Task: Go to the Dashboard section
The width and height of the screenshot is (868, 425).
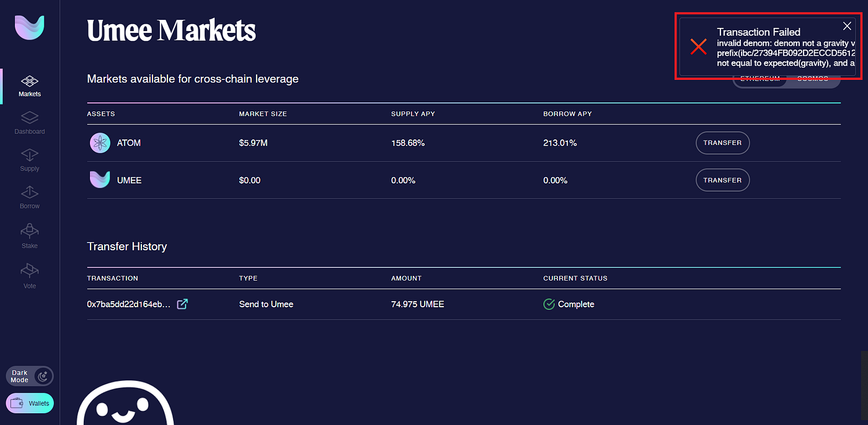Action: coord(30,123)
